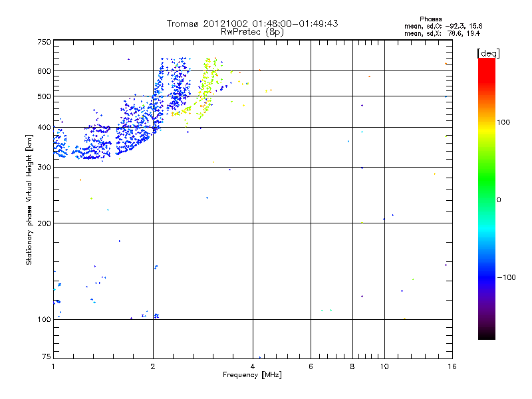Image resolution: width=532 pixels, height=399 pixels.
Task: Click the '10' x-axis tick label
Action: [384, 366]
